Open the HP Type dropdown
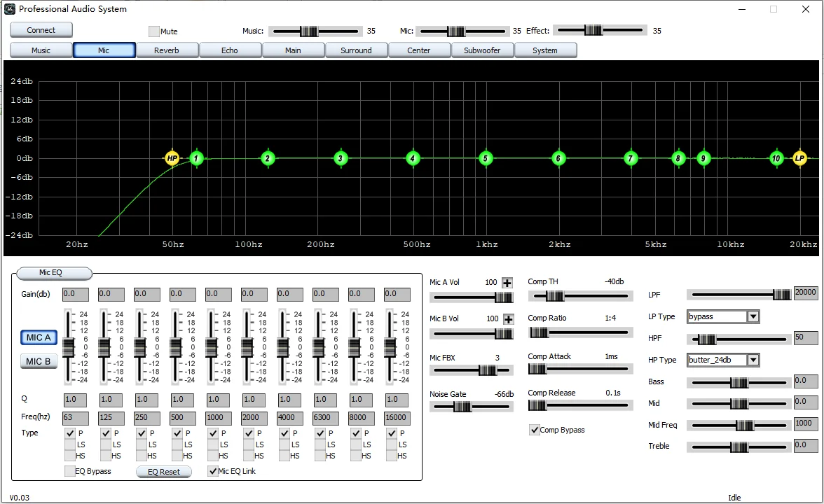The width and height of the screenshot is (824, 504). 753,360
